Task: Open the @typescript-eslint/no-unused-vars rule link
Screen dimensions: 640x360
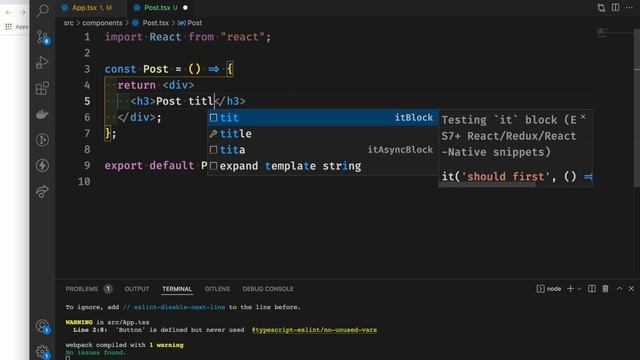Action: coord(314,330)
